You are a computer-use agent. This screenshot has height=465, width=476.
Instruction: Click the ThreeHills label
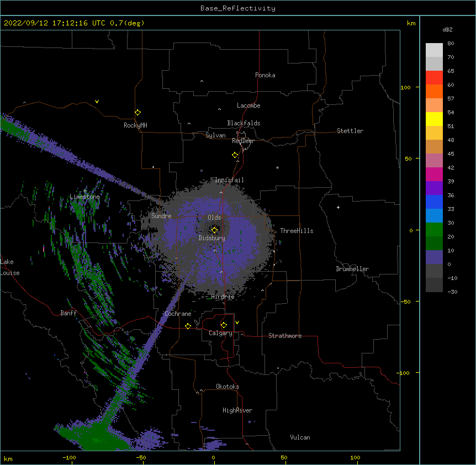coord(297,231)
